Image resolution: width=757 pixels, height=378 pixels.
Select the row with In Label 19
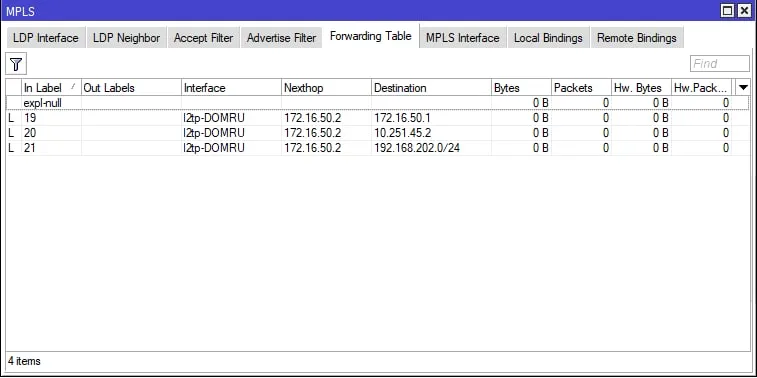[x=378, y=118]
